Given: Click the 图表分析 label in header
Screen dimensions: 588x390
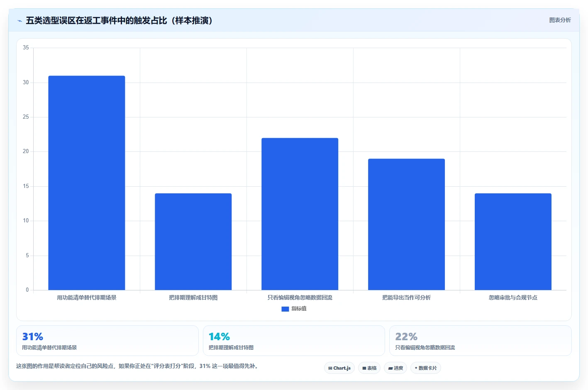Looking at the screenshot, I should pyautogui.click(x=560, y=20).
